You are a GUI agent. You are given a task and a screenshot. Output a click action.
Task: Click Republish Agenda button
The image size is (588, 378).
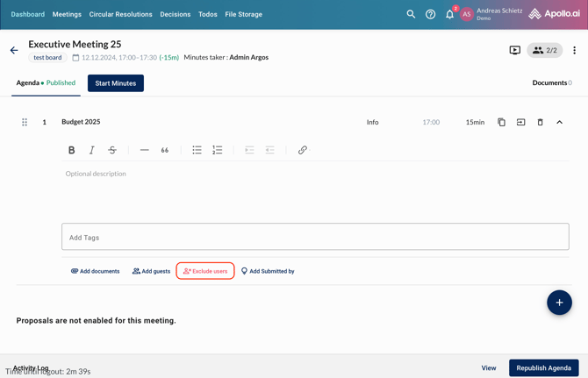click(x=543, y=367)
